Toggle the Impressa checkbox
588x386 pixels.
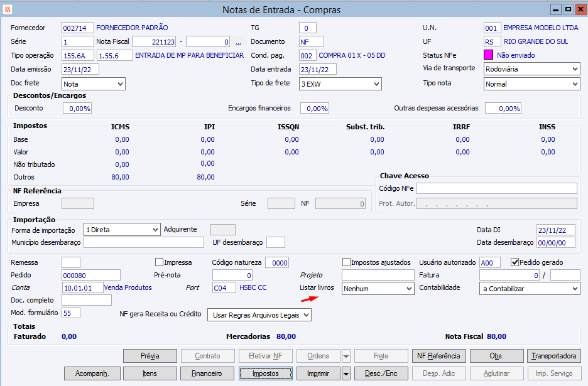(160, 262)
